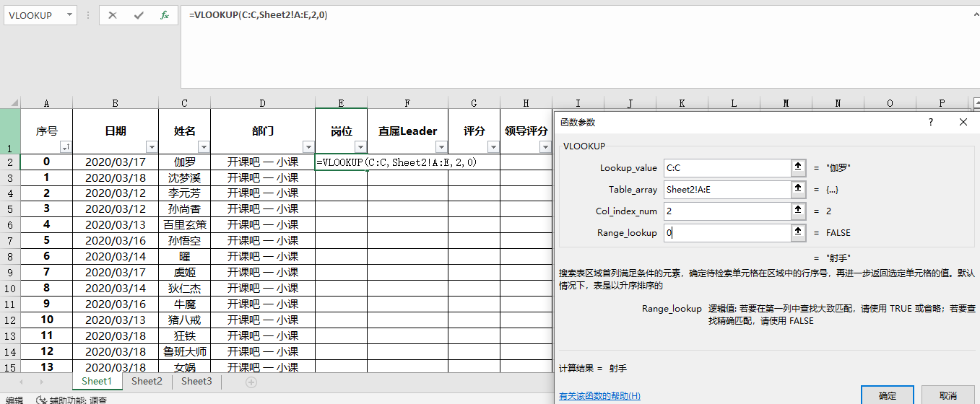Image resolution: width=980 pixels, height=404 pixels.
Task: Select cell containing 孙悟空
Action: pyautogui.click(x=185, y=241)
